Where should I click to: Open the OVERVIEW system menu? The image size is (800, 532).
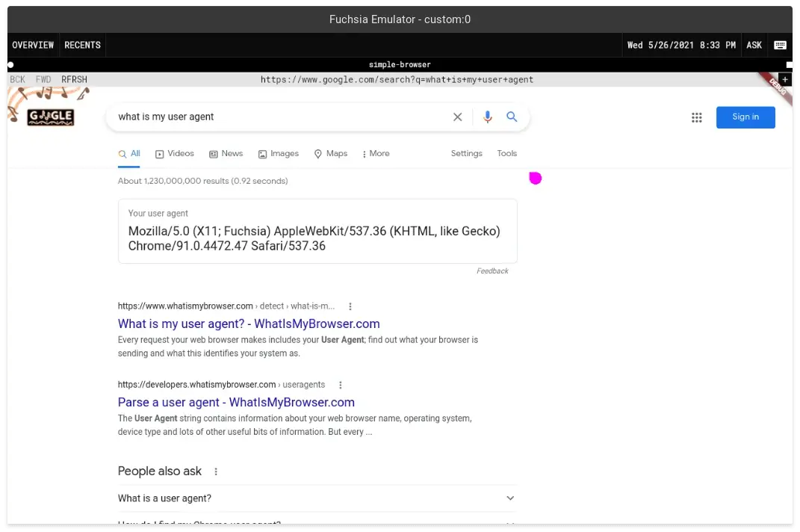(x=33, y=45)
